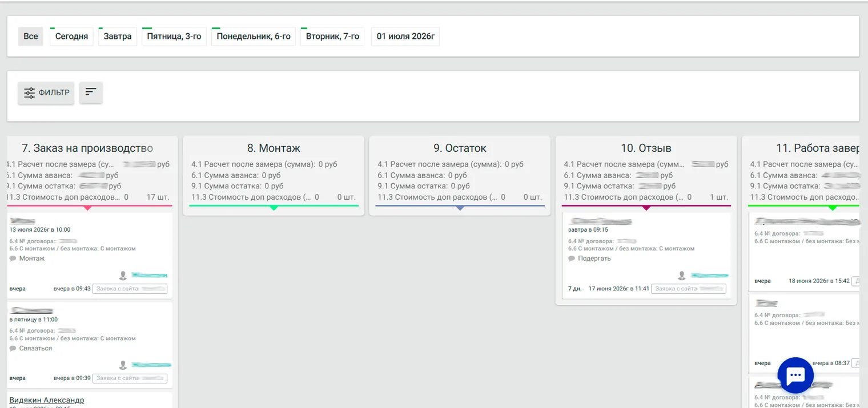
Task: Click the blue triangle marker under 9. Остаток
Action: click(x=460, y=208)
